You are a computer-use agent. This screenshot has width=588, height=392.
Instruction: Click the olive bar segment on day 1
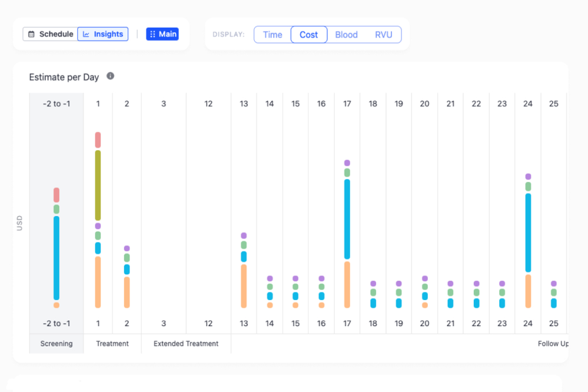[98, 185]
